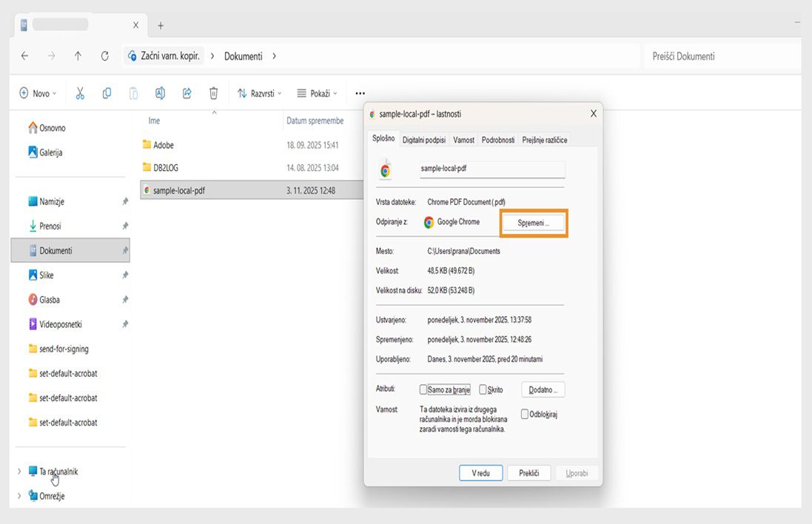
Task: Switch to the Podrobnosti tab
Action: tap(498, 140)
